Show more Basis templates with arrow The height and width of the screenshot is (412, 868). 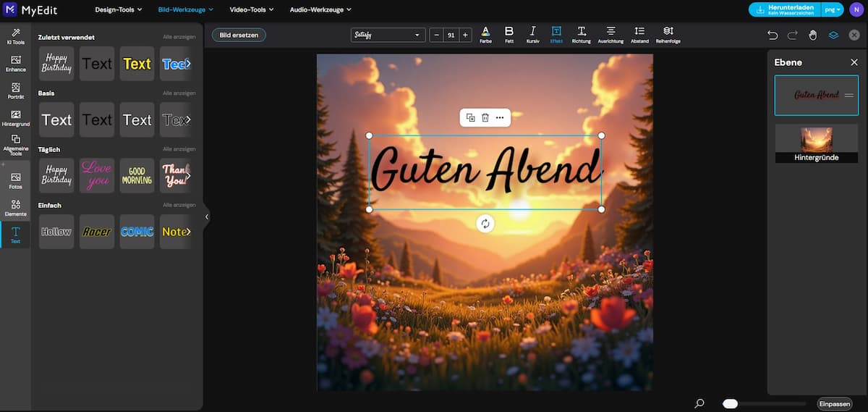click(188, 119)
